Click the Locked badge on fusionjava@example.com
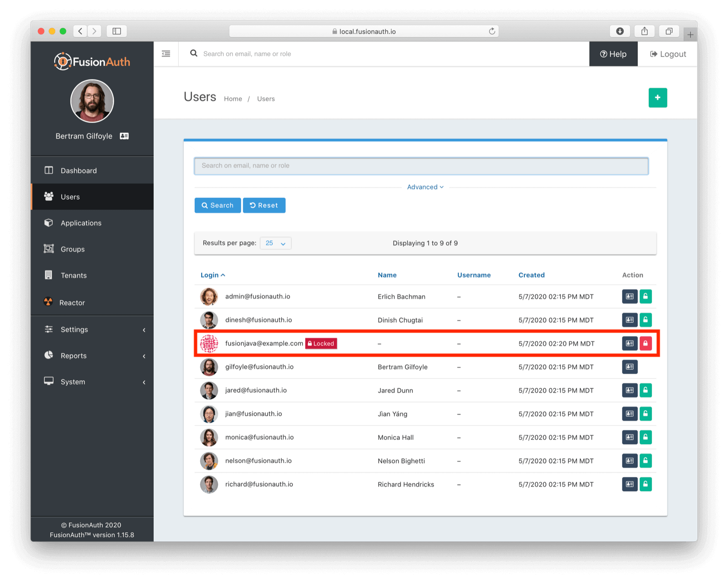This screenshot has width=728, height=582. 321,343
